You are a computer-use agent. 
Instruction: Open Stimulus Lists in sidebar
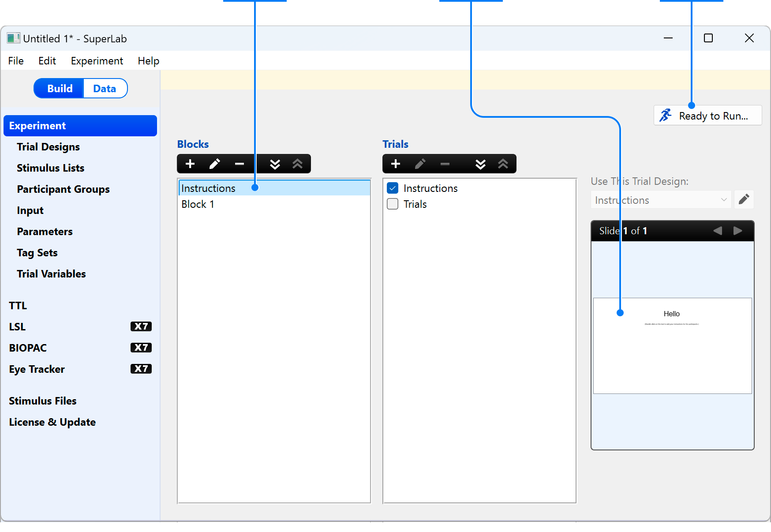click(x=50, y=168)
